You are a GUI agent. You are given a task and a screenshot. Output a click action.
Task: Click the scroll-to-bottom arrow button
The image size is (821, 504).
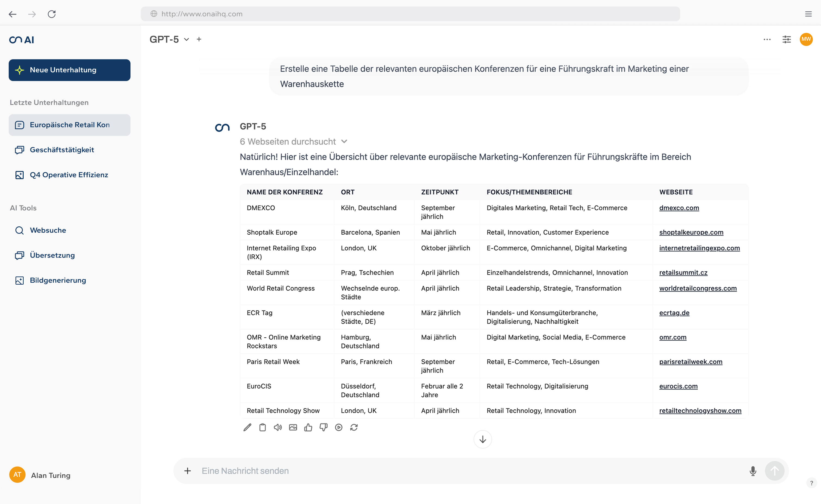click(x=482, y=439)
